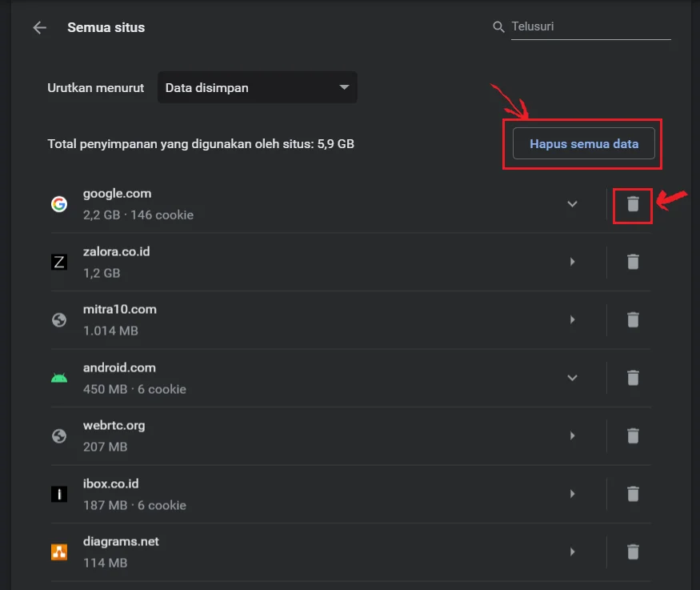The height and width of the screenshot is (590, 700).
Task: Click the search magnifier icon
Action: coord(498,26)
